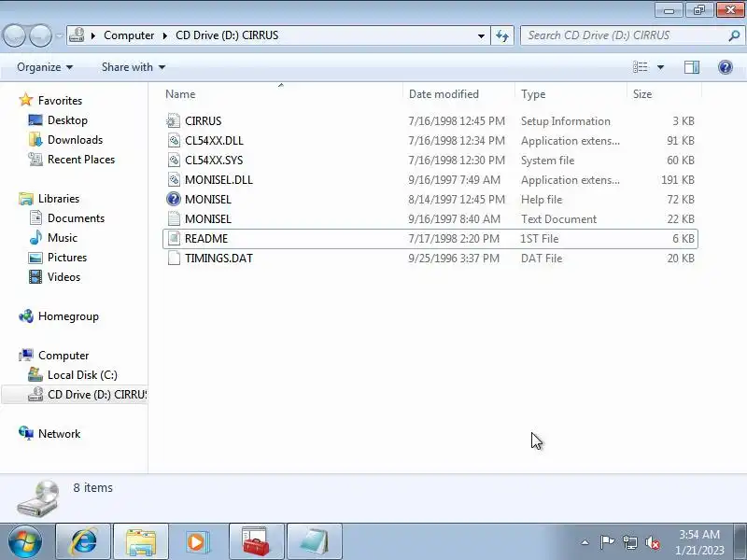
Task: Select the MONISEL help file icon
Action: click(x=174, y=199)
